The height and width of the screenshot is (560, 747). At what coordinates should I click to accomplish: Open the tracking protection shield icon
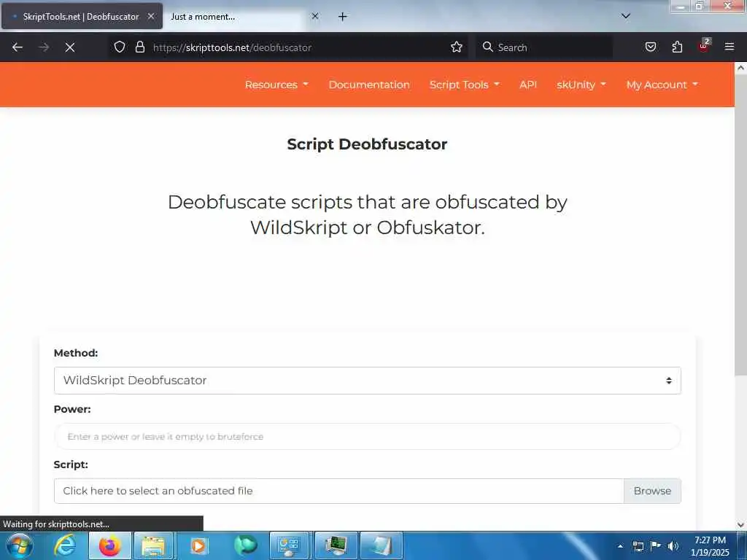click(x=120, y=47)
